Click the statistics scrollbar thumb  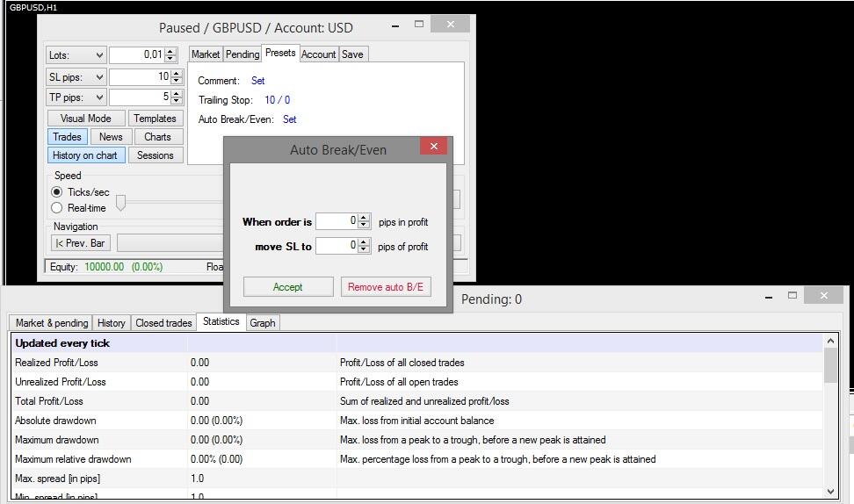pos(830,365)
